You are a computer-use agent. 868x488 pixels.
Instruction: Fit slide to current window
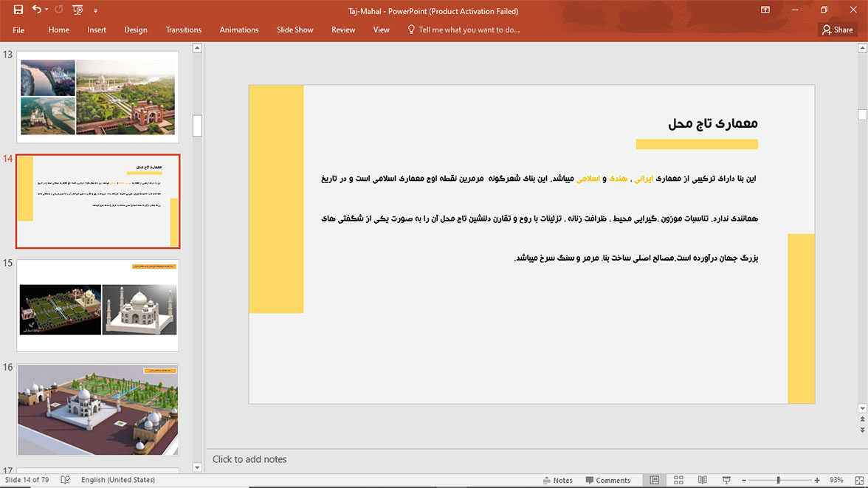(x=857, y=480)
